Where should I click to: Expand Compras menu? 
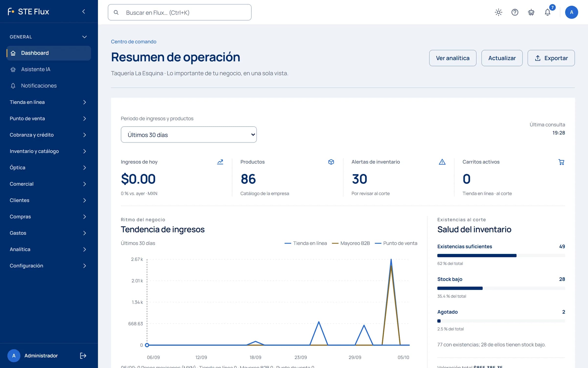click(x=49, y=217)
